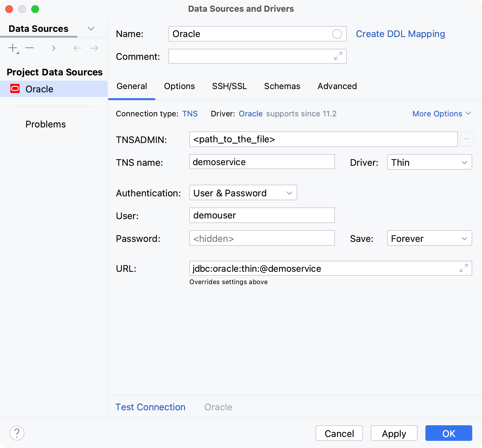The image size is (482, 448).
Task: Run Test Connection
Action: (x=150, y=407)
